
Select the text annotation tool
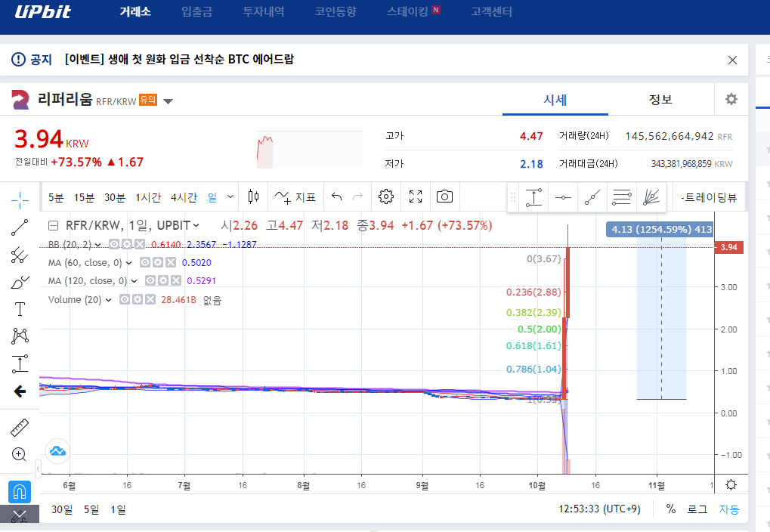(x=20, y=309)
